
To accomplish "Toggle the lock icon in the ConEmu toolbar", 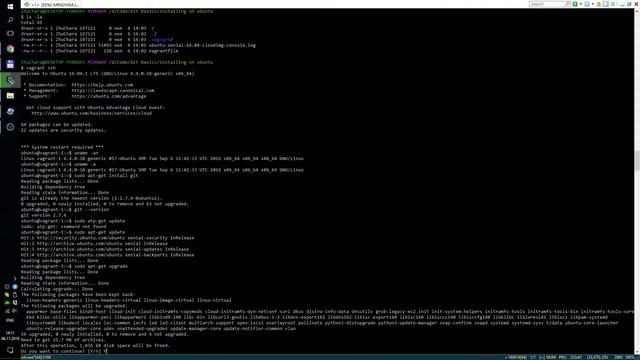I will [x=598, y=4].
